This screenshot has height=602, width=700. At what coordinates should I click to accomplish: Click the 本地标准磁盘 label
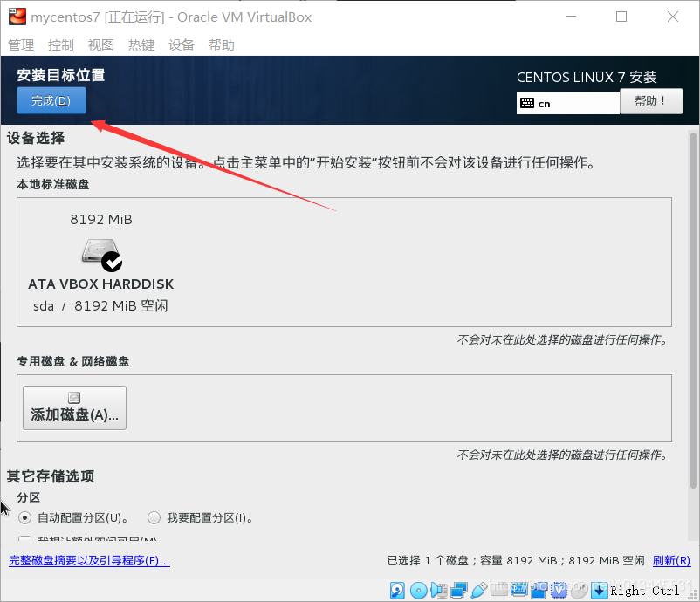pyautogui.click(x=53, y=184)
